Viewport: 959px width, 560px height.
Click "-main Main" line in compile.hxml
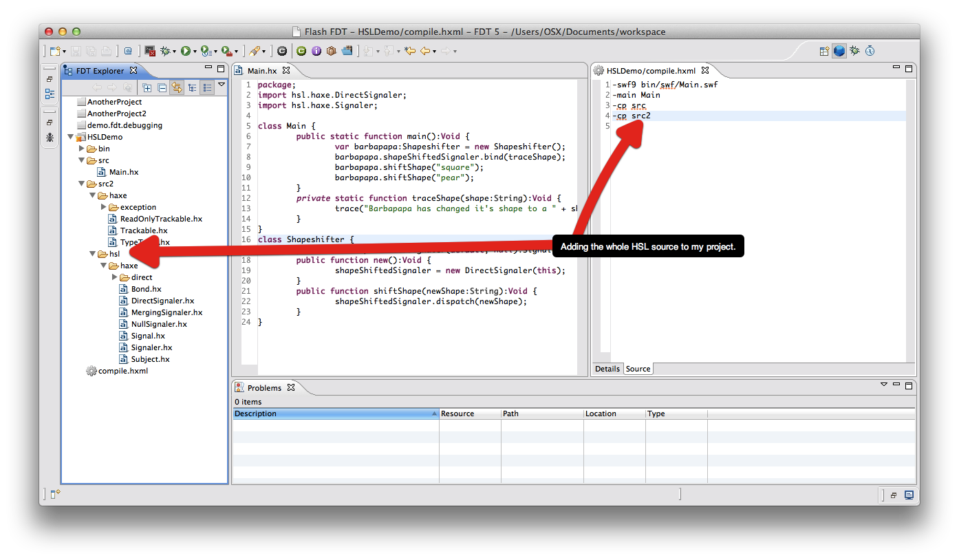tap(636, 95)
